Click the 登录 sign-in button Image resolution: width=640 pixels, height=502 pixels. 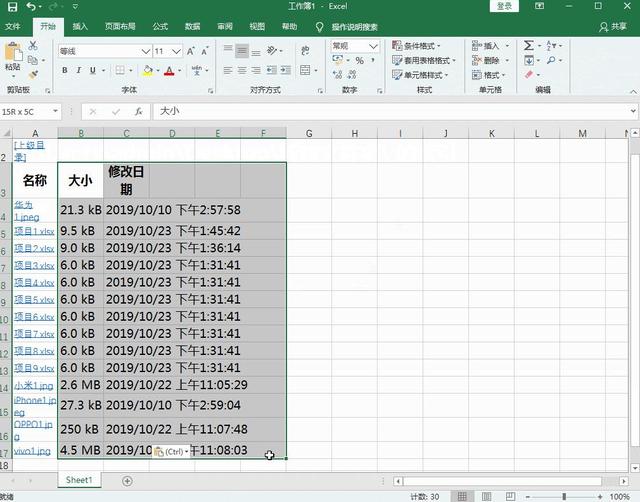pos(505,6)
